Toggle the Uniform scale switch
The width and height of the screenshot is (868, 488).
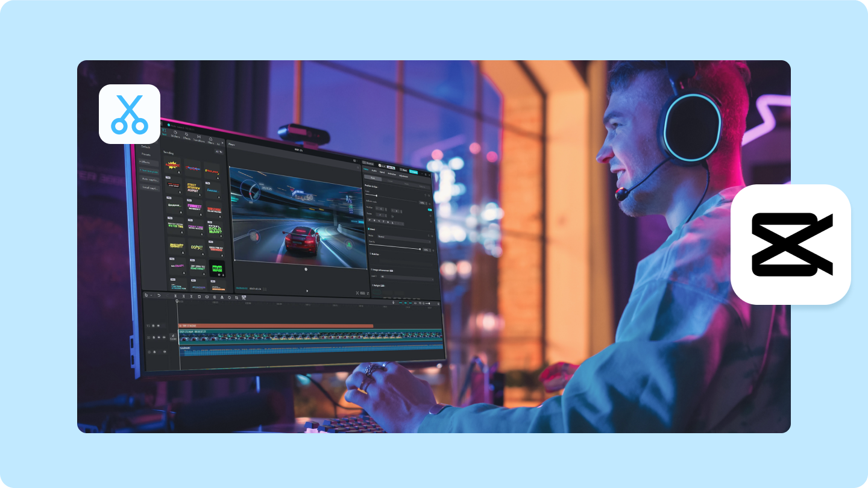click(x=430, y=210)
